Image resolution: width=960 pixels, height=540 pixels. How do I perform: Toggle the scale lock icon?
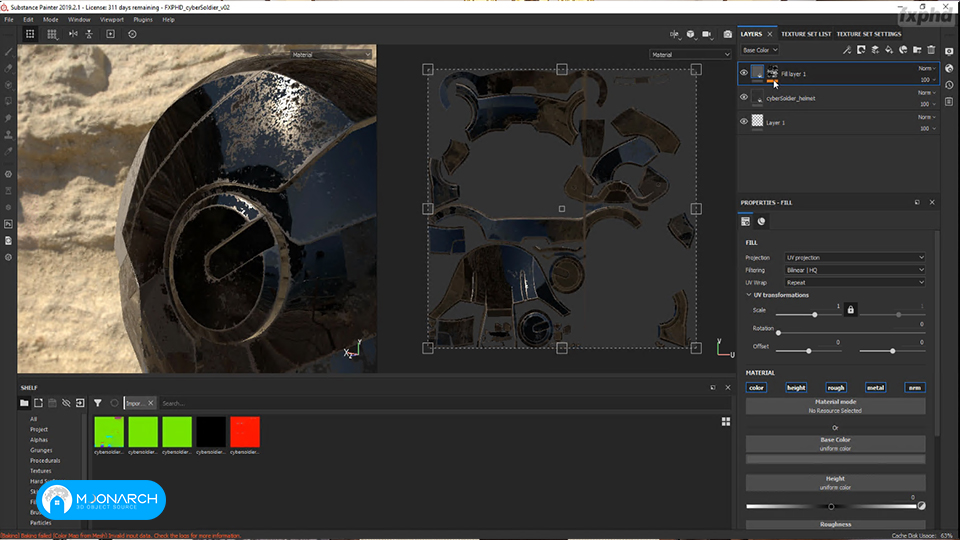pyautogui.click(x=850, y=310)
